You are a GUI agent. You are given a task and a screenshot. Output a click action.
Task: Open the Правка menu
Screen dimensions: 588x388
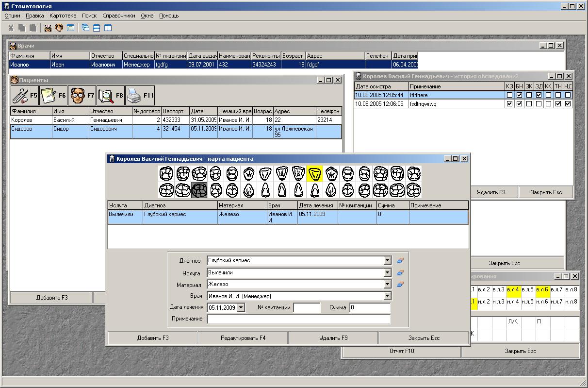tap(35, 16)
